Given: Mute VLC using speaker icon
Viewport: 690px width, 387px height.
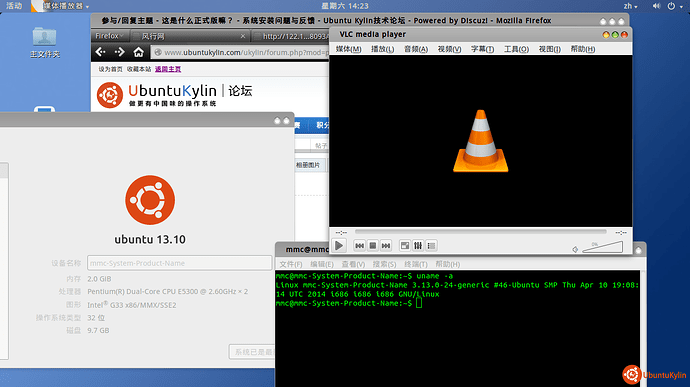Looking at the screenshot, I should tap(575, 250).
